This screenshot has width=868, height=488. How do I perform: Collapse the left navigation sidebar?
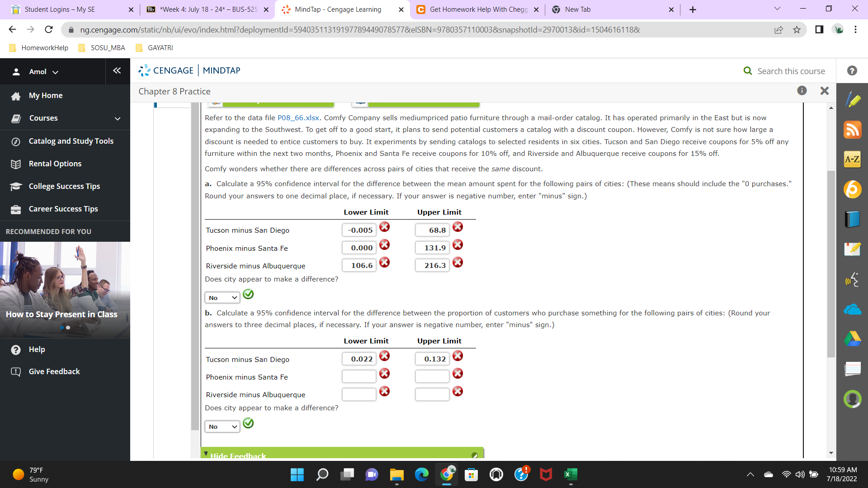(x=117, y=71)
